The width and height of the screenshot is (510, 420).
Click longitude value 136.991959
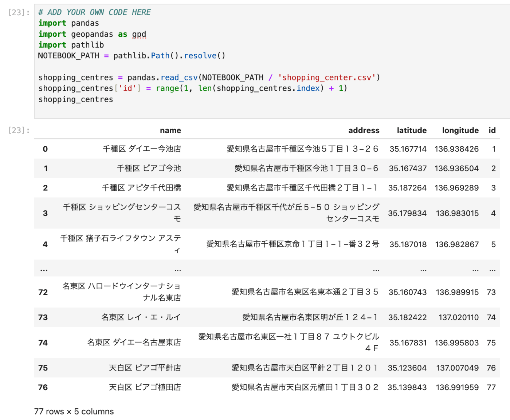click(x=457, y=387)
